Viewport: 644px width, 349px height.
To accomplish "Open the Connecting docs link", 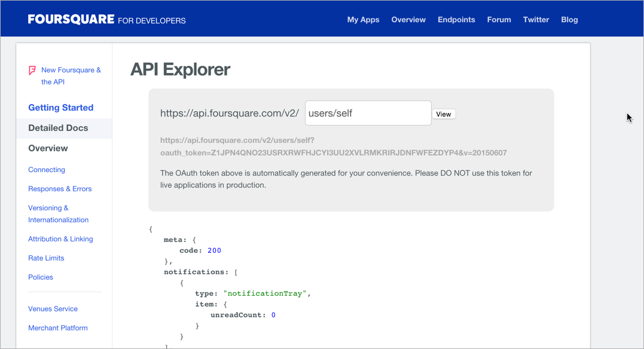I will point(47,170).
